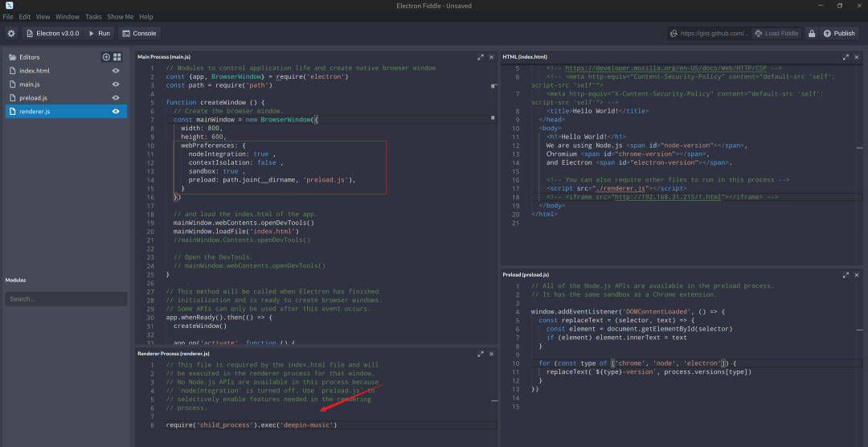Viewport: 868px width, 447px height.
Task: Click the http://192.168.31.215/1.html iframe link
Action: click(x=666, y=197)
